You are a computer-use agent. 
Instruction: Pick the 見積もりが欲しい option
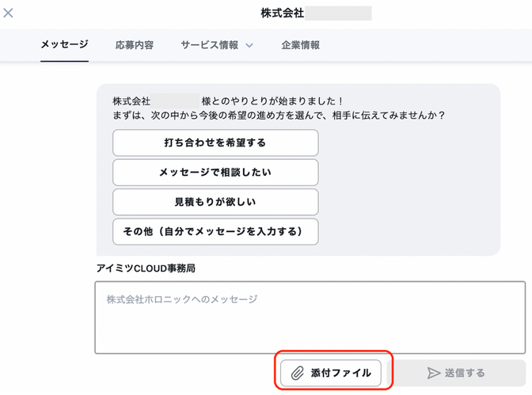215,202
